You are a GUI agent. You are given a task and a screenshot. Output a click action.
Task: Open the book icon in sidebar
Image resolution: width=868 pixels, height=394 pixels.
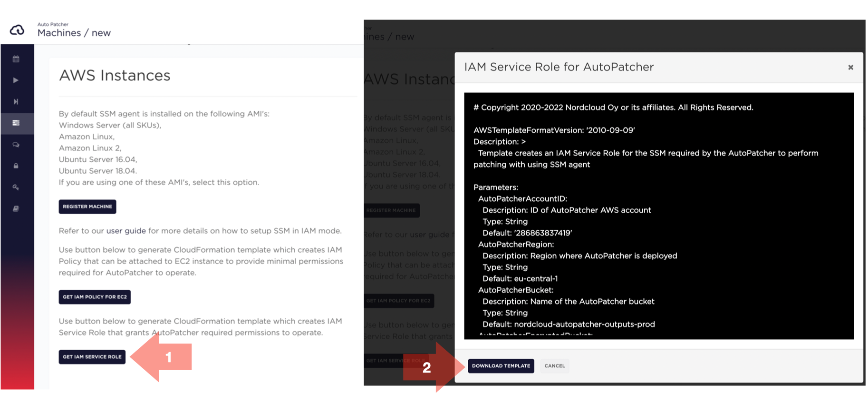[x=16, y=208]
